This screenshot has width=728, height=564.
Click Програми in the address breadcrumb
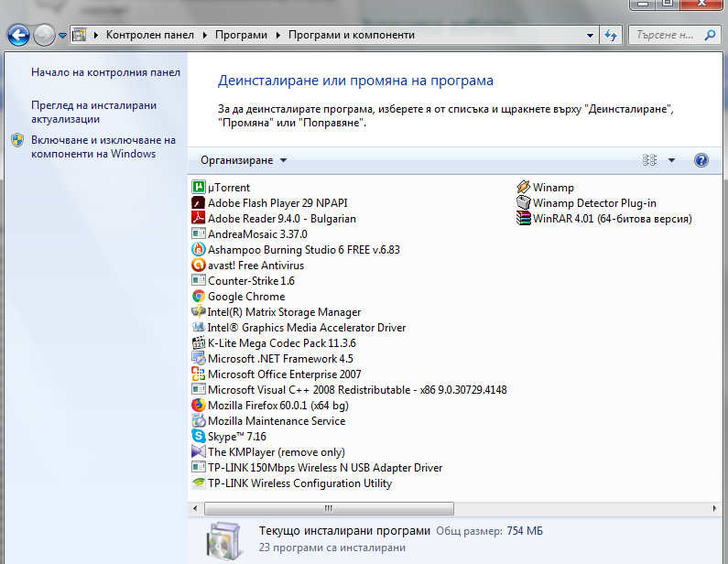pyautogui.click(x=241, y=35)
